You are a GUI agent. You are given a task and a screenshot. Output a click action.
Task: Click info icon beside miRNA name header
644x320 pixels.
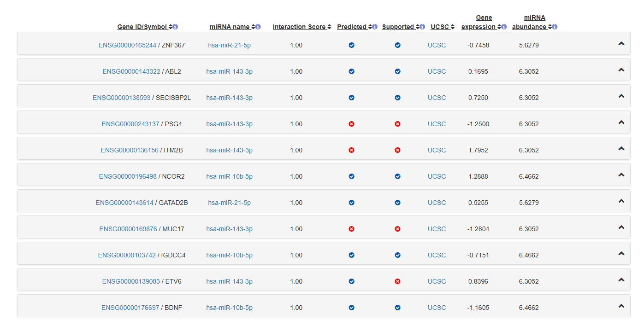point(258,27)
